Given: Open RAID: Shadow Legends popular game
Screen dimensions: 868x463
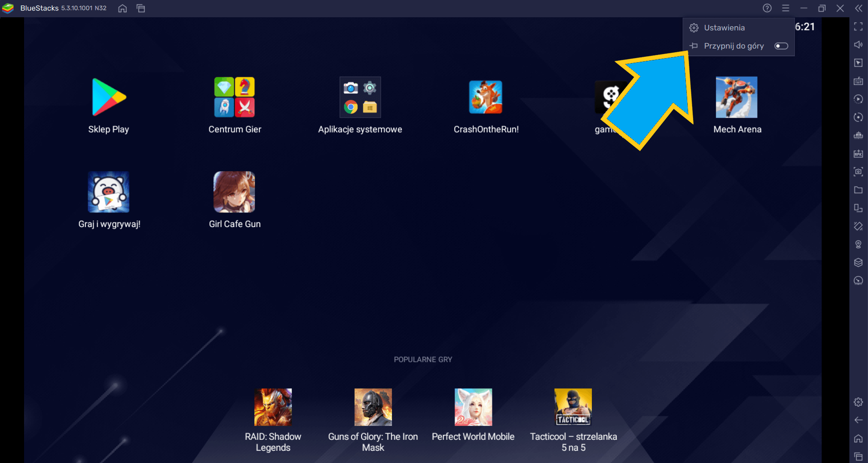Looking at the screenshot, I should pyautogui.click(x=273, y=407).
